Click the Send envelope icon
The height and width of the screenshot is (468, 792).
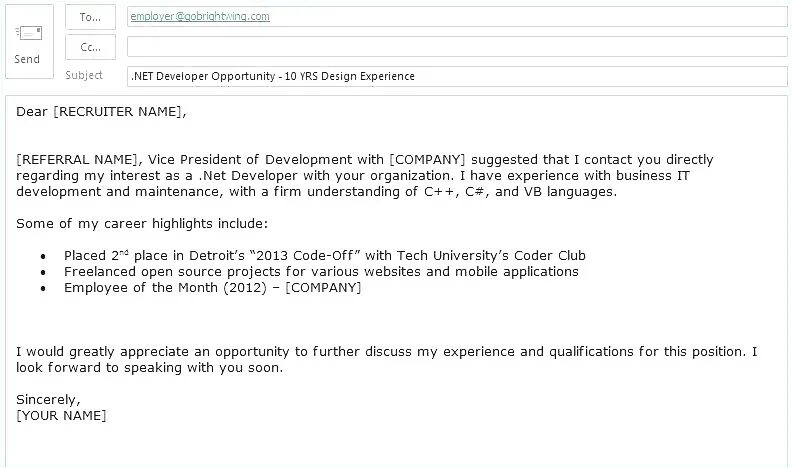click(28, 33)
